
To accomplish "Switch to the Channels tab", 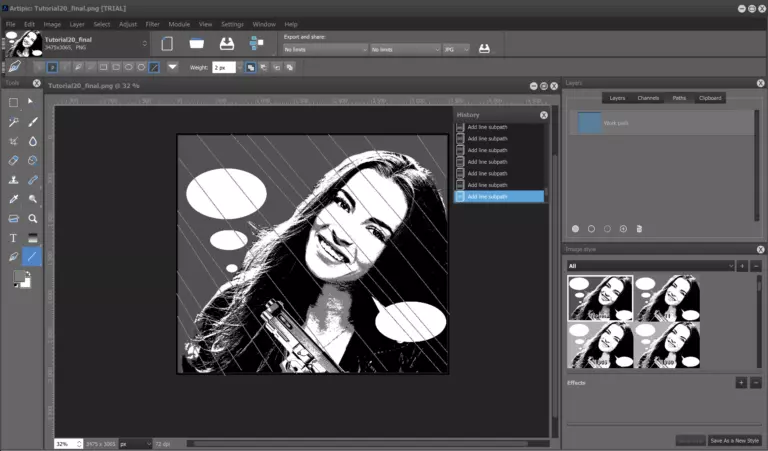I will 648,98.
